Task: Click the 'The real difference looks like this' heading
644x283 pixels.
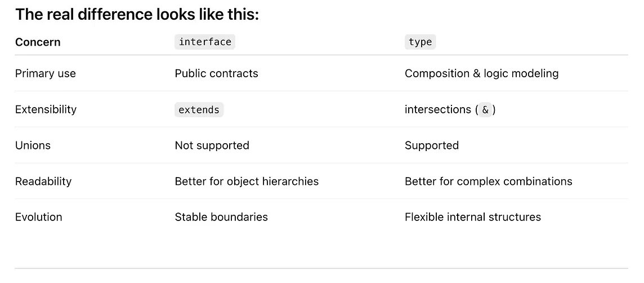Action: (137, 15)
